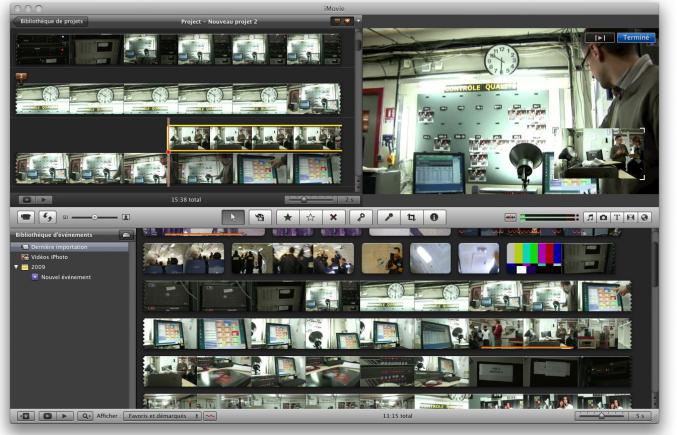The width and height of the screenshot is (677, 435).
Task: Play project full screen from bottom of project panel
Action: (26, 200)
